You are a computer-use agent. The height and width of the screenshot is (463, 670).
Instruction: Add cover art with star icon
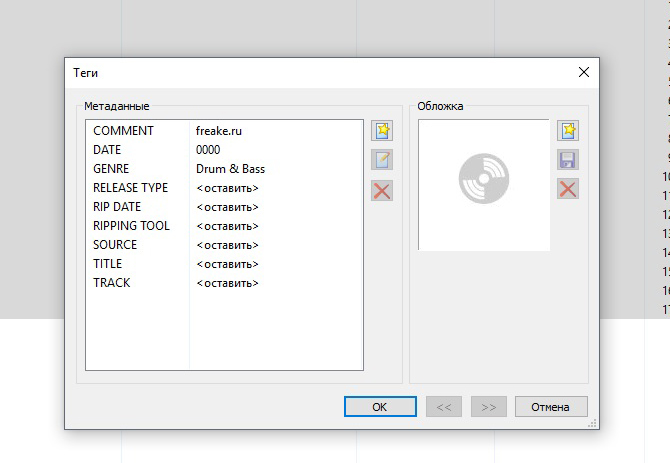568,130
